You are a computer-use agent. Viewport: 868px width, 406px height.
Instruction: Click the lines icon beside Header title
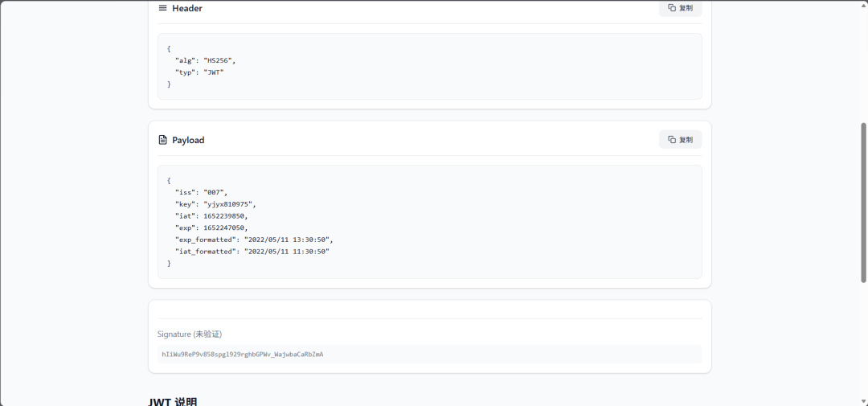[x=162, y=8]
